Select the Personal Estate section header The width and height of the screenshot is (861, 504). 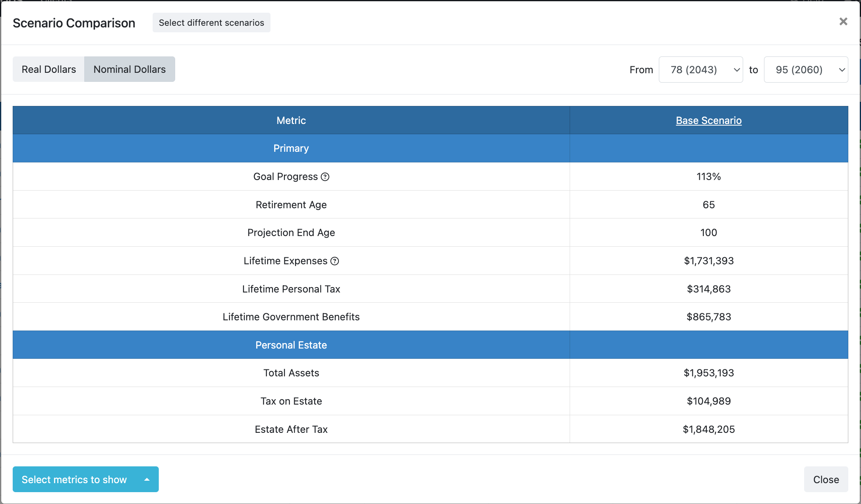pyautogui.click(x=291, y=345)
